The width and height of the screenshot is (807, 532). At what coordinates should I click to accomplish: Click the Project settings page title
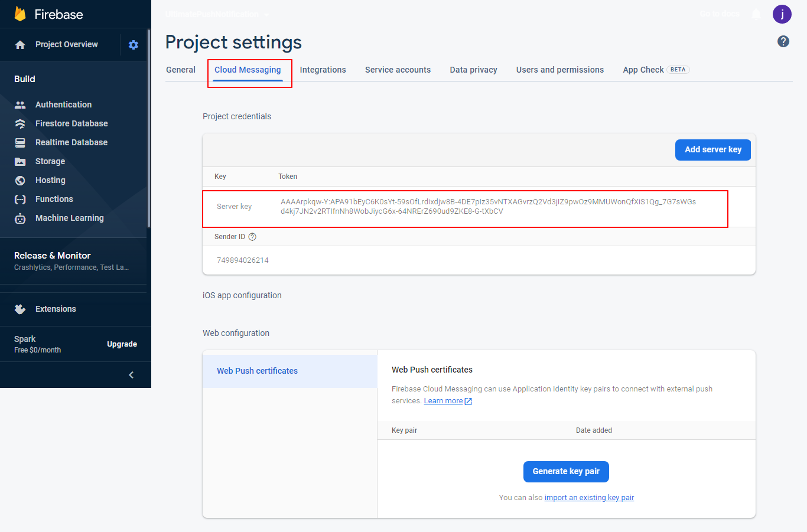click(233, 43)
